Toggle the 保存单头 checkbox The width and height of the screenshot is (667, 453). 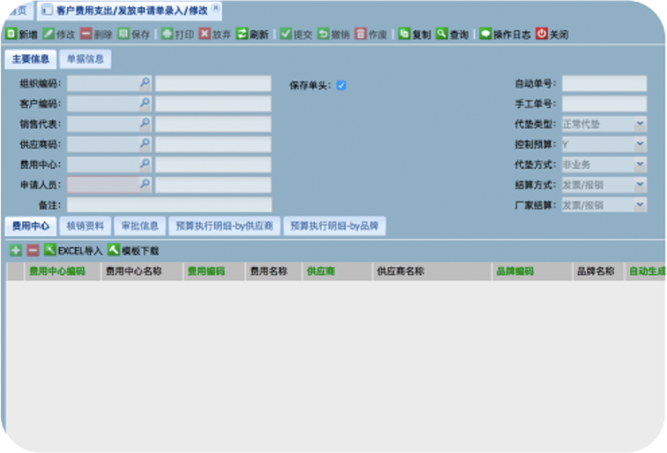(341, 85)
